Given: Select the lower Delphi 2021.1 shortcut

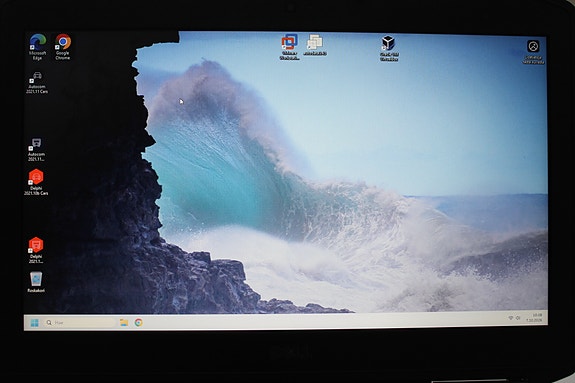Looking at the screenshot, I should (36, 250).
